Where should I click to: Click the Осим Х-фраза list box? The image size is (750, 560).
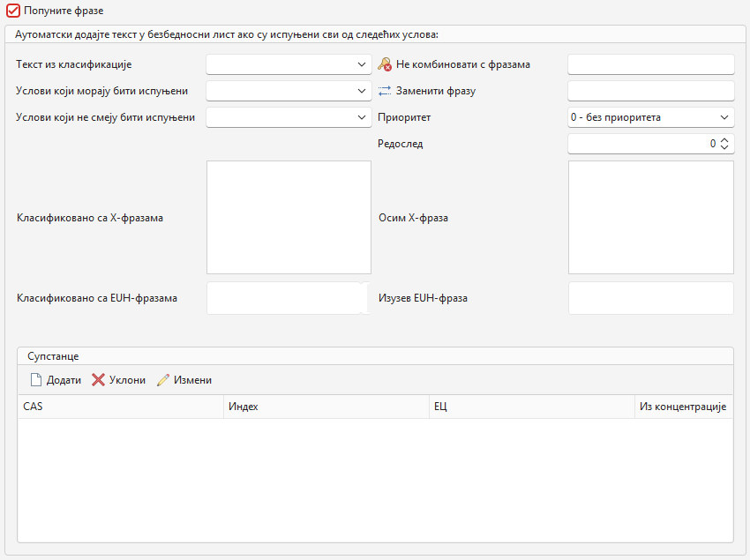coord(650,217)
